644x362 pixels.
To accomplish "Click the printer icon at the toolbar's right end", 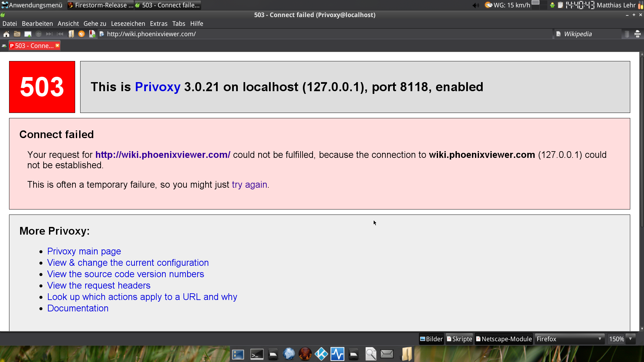I will point(637,34).
